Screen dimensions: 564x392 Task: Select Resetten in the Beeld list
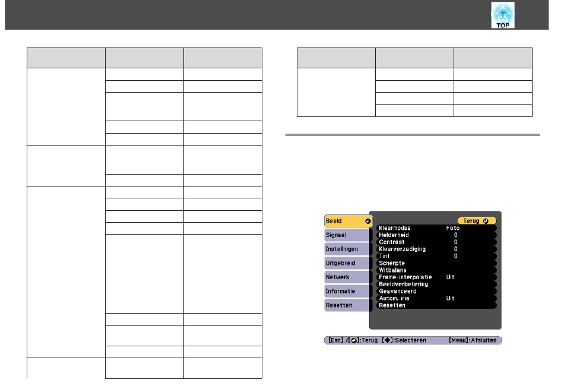436,305
